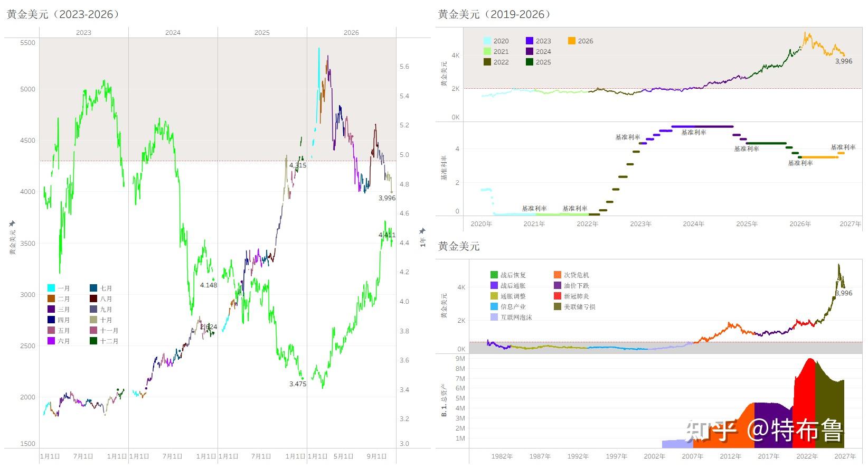Pick the 2022 olive legend swatch
The width and height of the screenshot is (868, 467).
(487, 62)
